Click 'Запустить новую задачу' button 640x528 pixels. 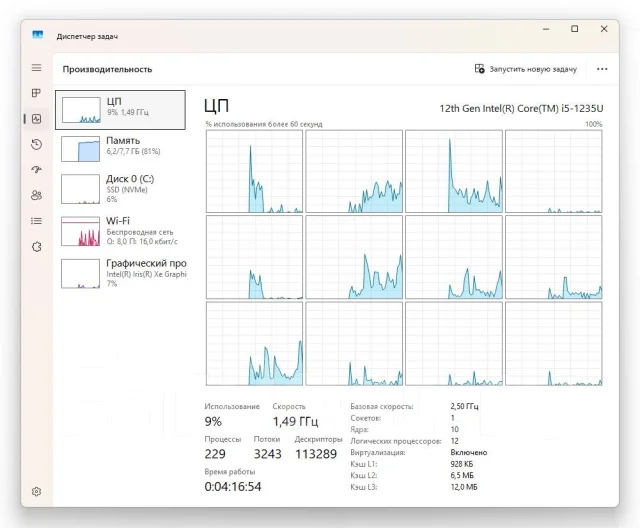coord(526,69)
